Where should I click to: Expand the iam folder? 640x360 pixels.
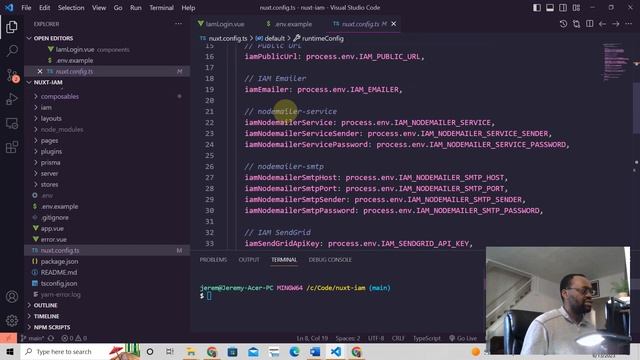point(46,107)
